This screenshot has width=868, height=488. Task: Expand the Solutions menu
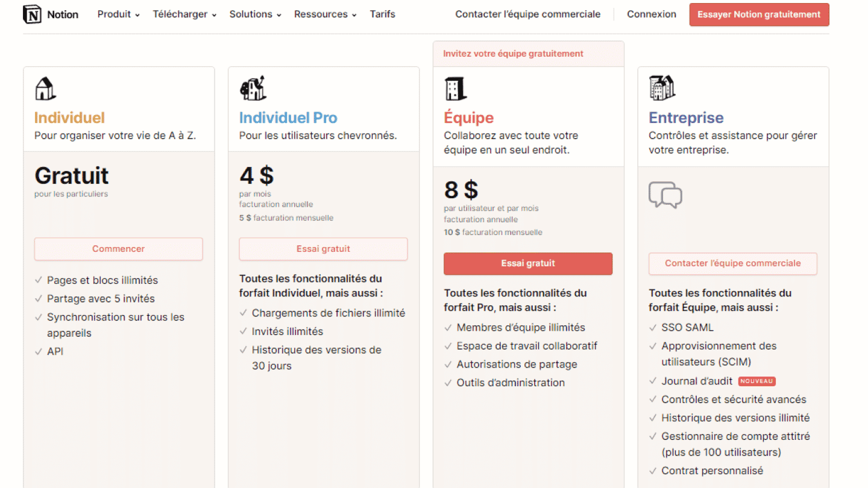(255, 14)
